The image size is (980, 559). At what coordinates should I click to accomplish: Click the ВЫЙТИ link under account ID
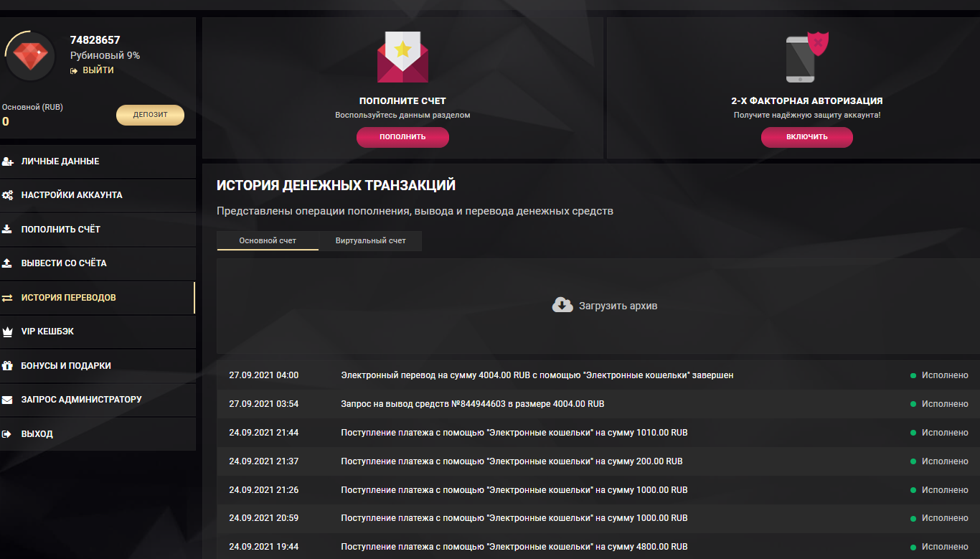(x=98, y=70)
